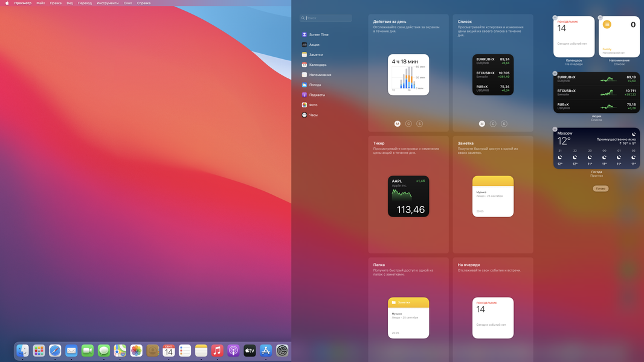This screenshot has width=644, height=362.
Task: Open the Инструменты menu
Action: [x=108, y=3]
